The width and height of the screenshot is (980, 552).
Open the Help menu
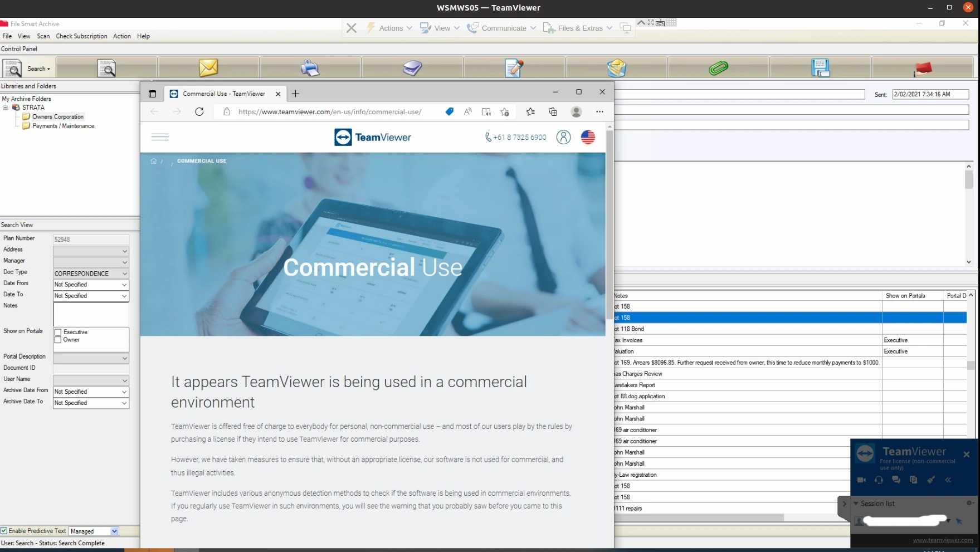(143, 36)
